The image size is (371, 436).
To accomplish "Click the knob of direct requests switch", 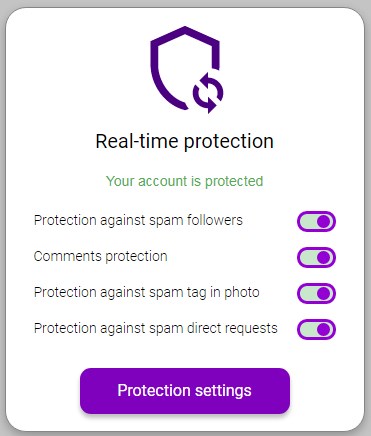I will click(x=324, y=329).
